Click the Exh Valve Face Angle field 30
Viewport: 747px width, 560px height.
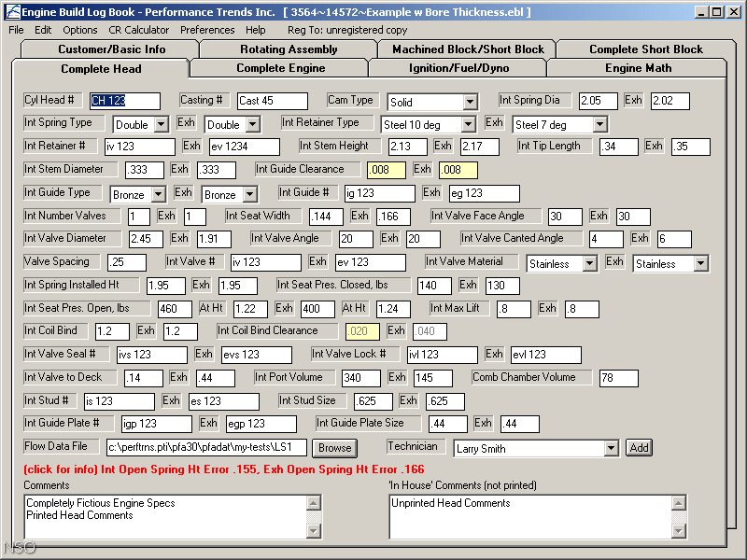pyautogui.click(x=633, y=217)
